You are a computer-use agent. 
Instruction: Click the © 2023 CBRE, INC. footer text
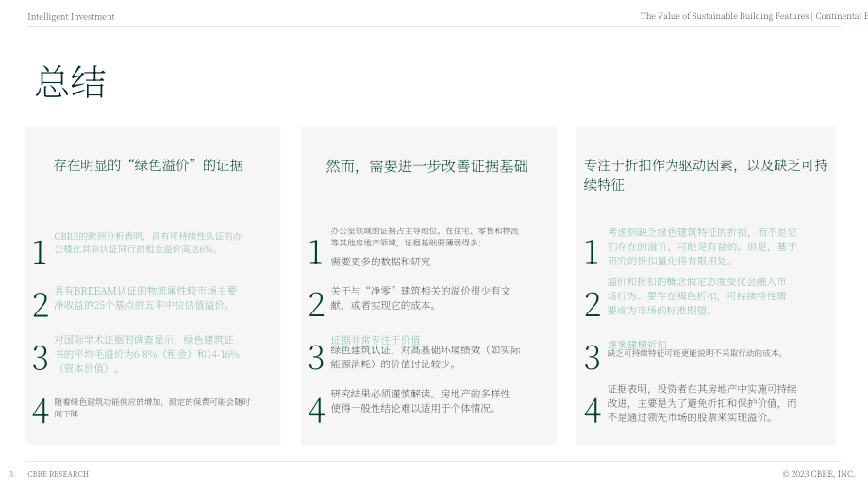point(818,474)
